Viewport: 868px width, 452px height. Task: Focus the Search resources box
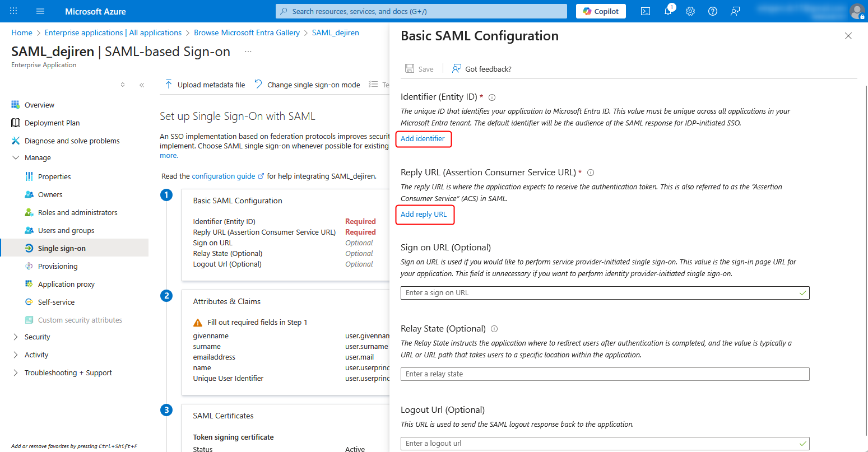[421, 11]
